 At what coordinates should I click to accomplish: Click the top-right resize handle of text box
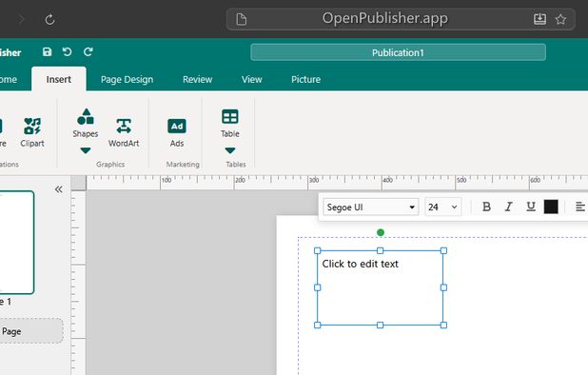point(443,250)
